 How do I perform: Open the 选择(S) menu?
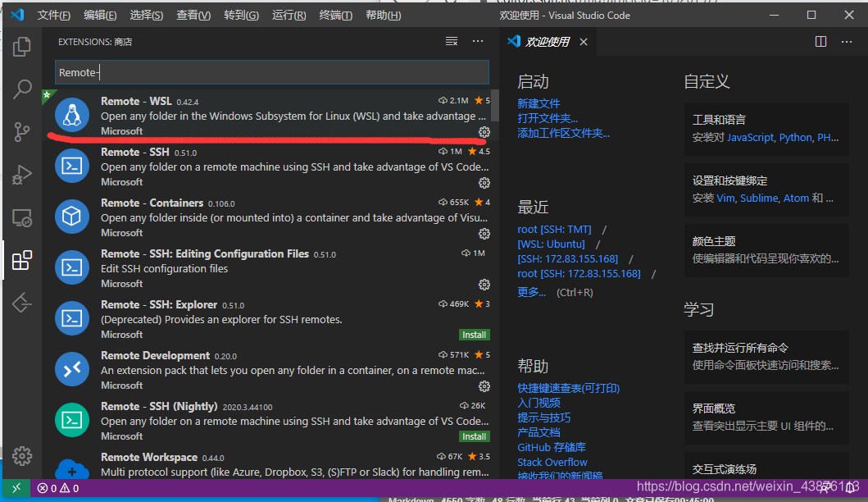pyautogui.click(x=147, y=15)
